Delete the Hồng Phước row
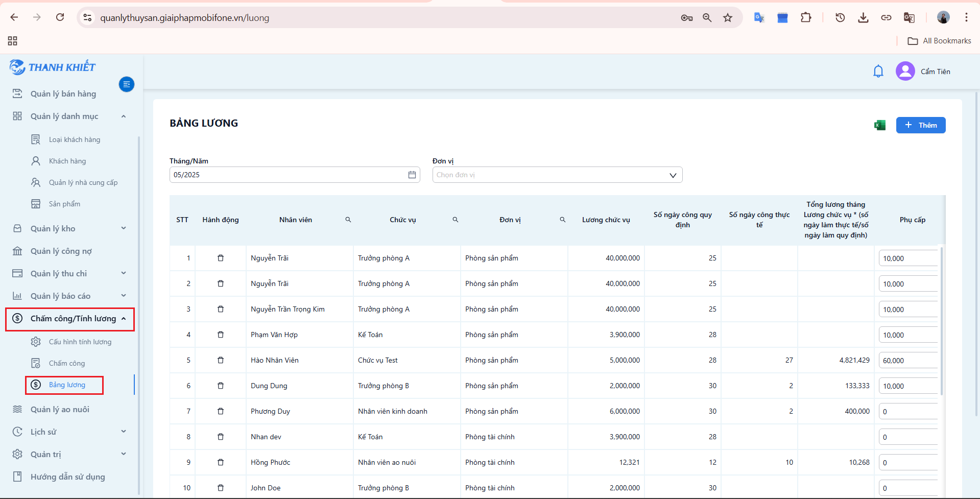Screen dimensions: 980x499 [221, 462]
